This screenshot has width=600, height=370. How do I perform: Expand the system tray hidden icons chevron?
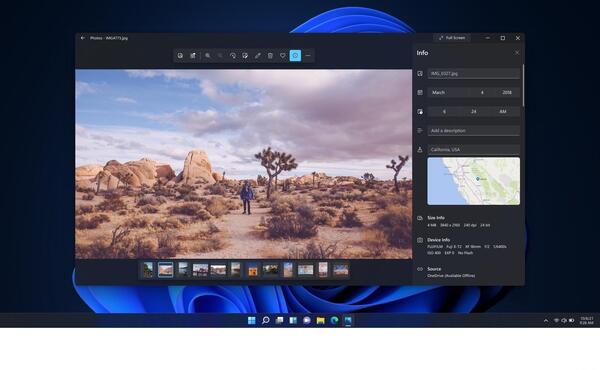[x=546, y=321]
